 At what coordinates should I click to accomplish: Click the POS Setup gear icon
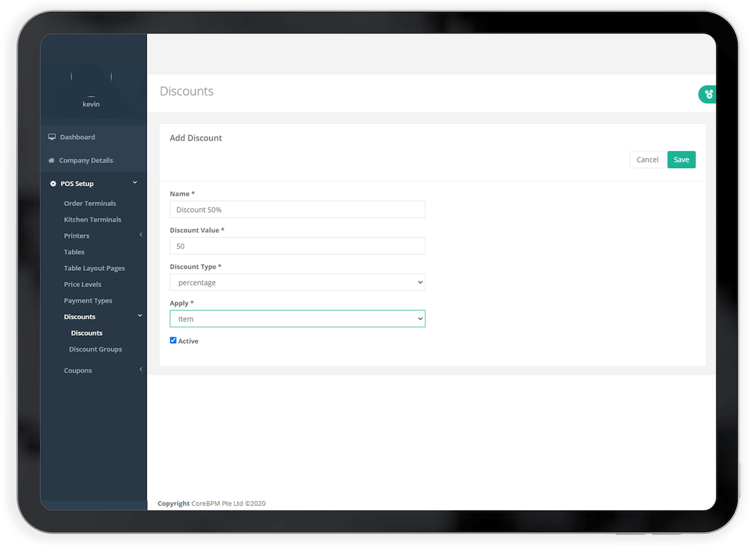[x=53, y=184]
